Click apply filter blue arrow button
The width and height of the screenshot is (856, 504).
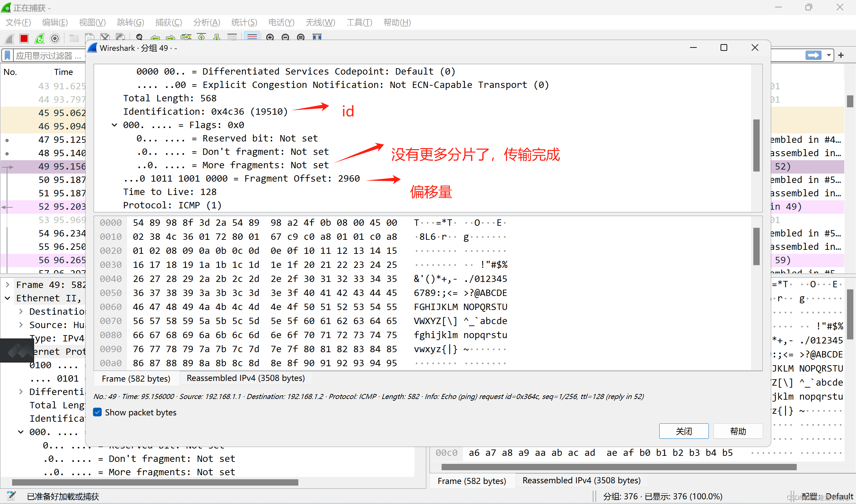813,55
